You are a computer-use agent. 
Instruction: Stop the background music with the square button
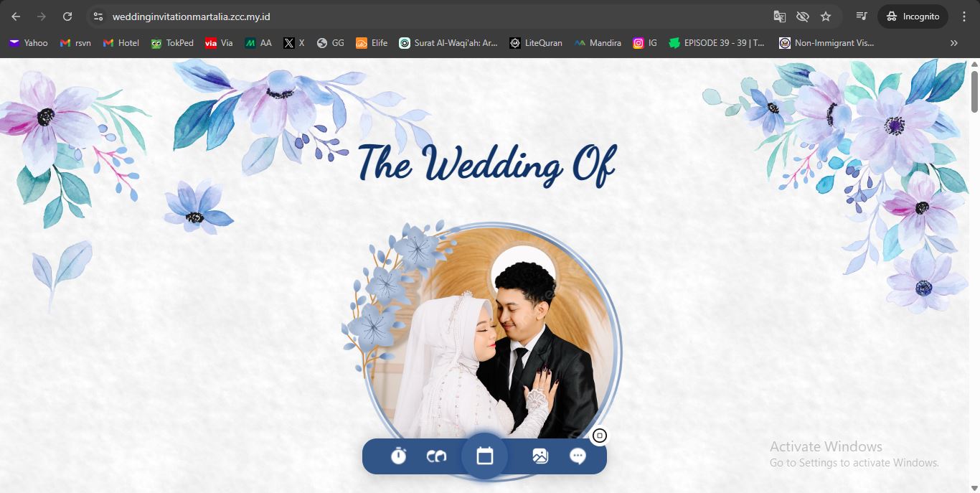tap(600, 436)
